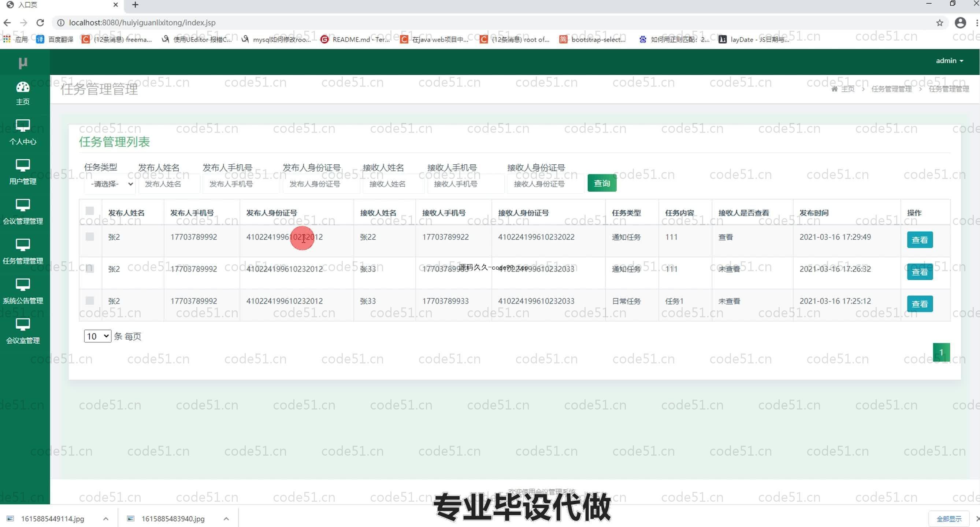Click 查看 button for 17:29:49 row
The image size is (980, 527).
[920, 240]
